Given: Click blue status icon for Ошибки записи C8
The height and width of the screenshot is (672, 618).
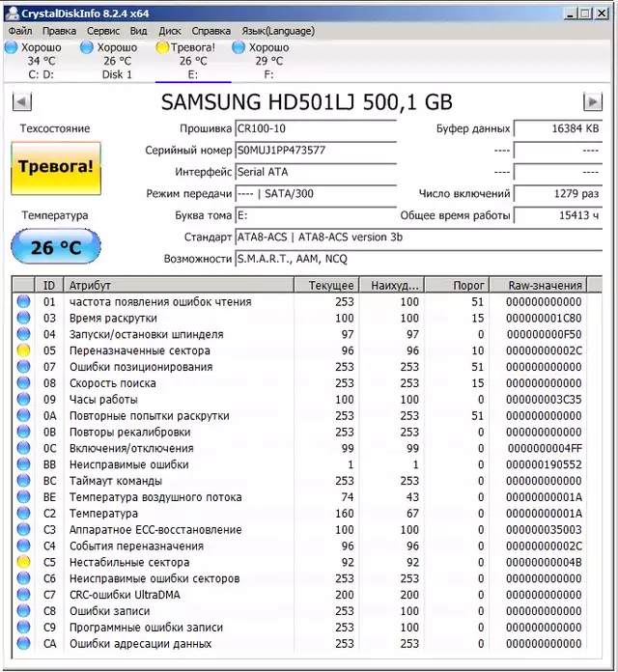Looking at the screenshot, I should [x=23, y=611].
